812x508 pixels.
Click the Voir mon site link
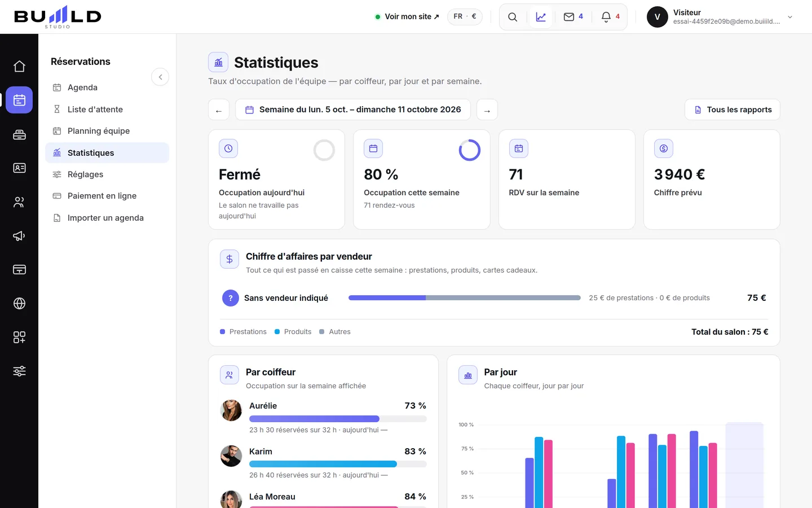(x=408, y=17)
